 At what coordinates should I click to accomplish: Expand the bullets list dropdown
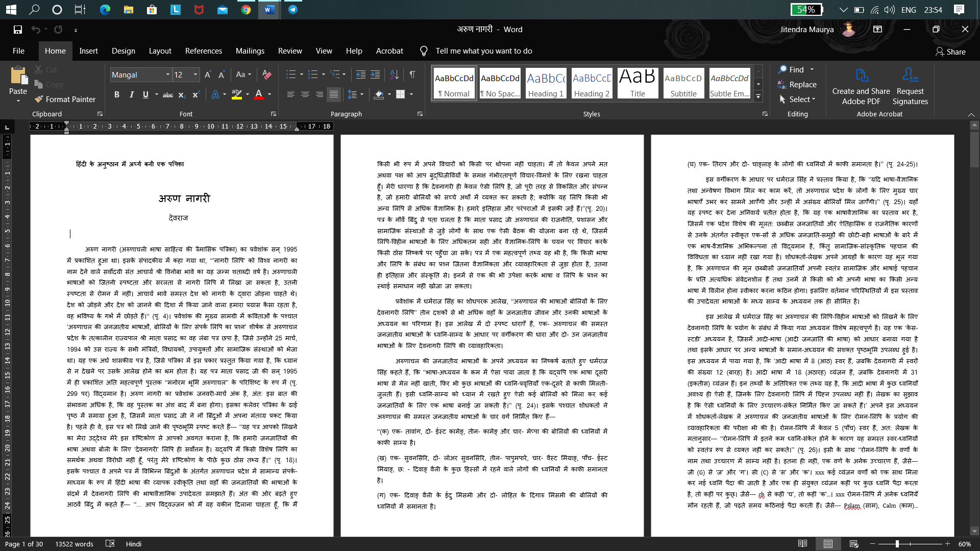pyautogui.click(x=301, y=74)
